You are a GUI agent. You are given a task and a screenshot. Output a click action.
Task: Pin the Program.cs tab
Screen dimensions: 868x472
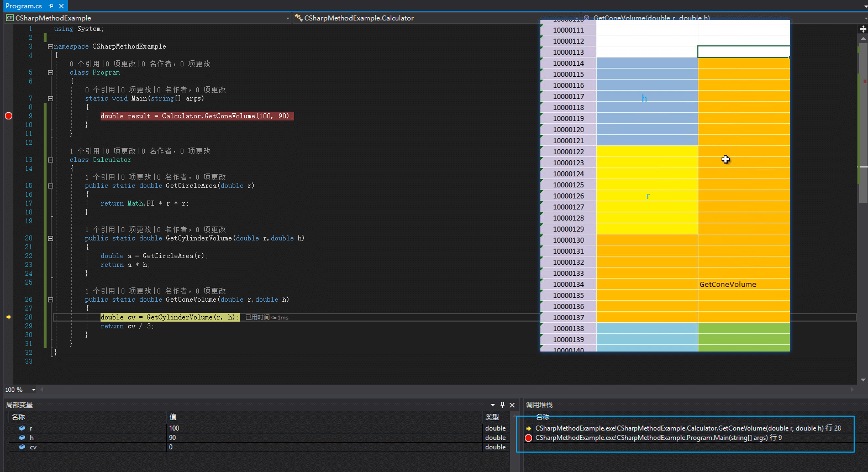pos(51,6)
